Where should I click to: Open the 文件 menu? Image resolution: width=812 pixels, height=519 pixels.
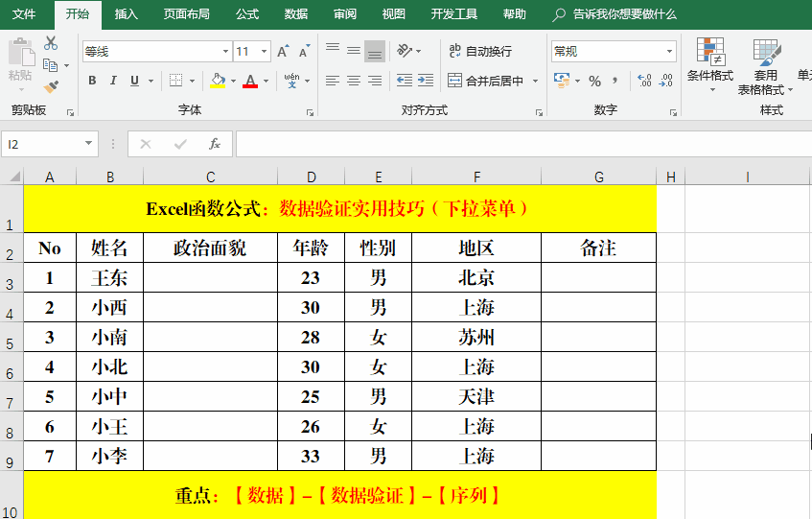click(24, 14)
